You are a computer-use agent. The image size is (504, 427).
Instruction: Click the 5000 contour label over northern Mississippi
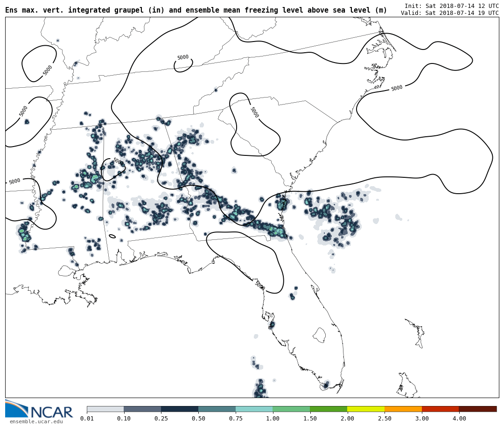tap(119, 161)
